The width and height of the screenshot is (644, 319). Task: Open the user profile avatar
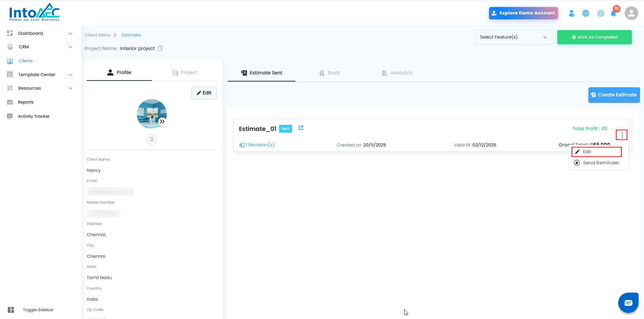pyautogui.click(x=631, y=13)
